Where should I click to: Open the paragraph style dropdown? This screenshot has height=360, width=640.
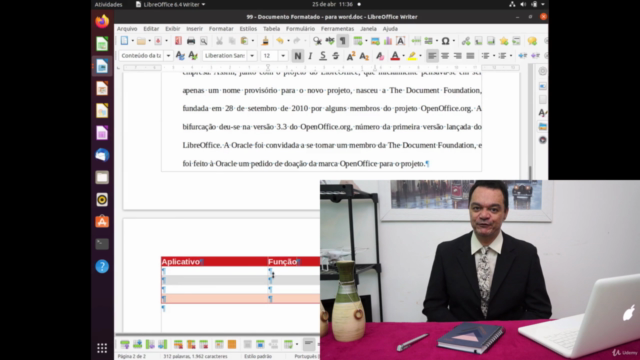[x=168, y=56]
